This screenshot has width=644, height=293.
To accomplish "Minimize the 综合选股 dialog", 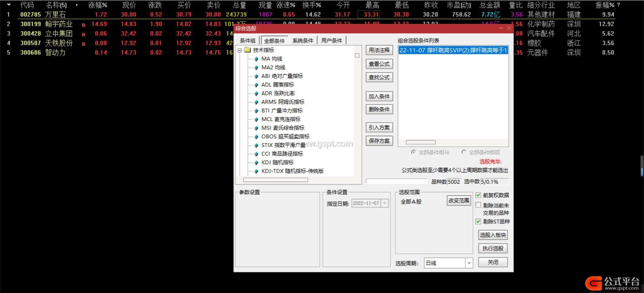I will (501, 28).
